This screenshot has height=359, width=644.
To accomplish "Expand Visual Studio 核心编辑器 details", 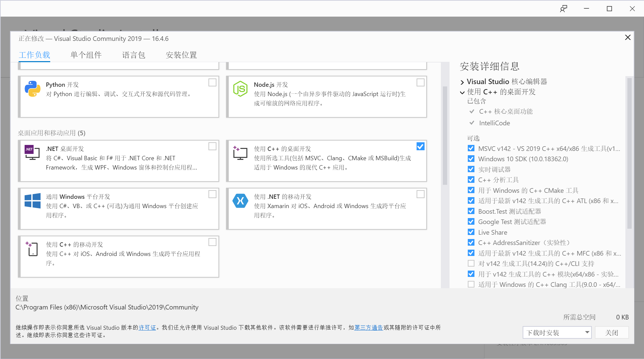I will click(462, 81).
